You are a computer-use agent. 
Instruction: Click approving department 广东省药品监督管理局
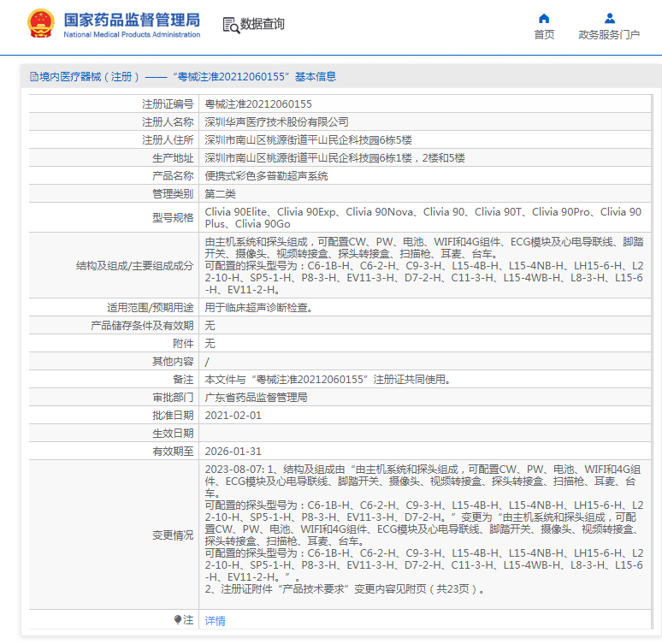pos(256,398)
